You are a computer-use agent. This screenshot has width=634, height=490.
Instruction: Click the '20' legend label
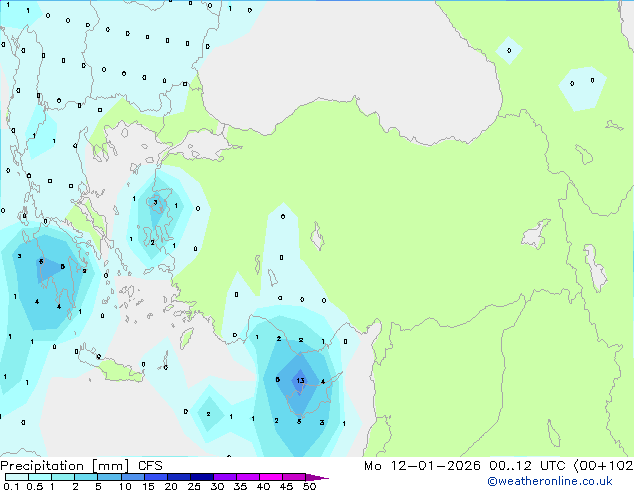(171, 486)
